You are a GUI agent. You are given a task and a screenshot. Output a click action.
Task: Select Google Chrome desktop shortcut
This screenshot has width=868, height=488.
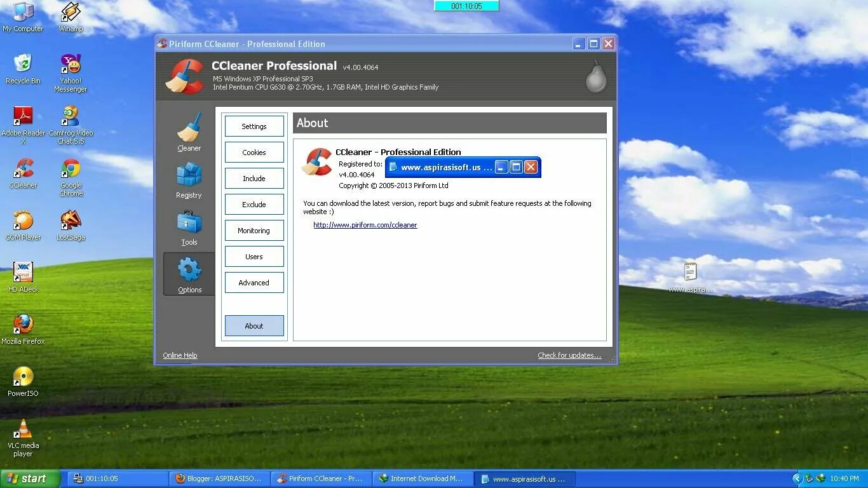click(x=71, y=177)
